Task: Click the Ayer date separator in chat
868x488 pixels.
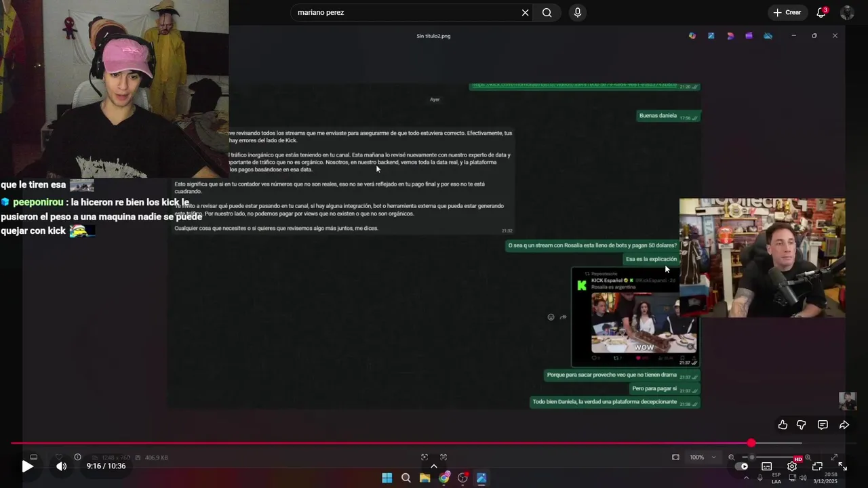Action: (435, 100)
